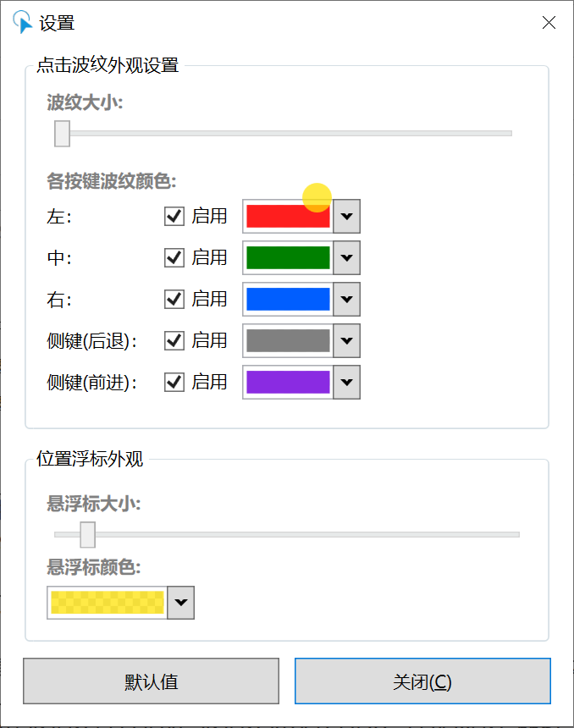Select the purple swatch for 侧键(前进)
Viewport: 574px width, 728px height.
coord(288,382)
